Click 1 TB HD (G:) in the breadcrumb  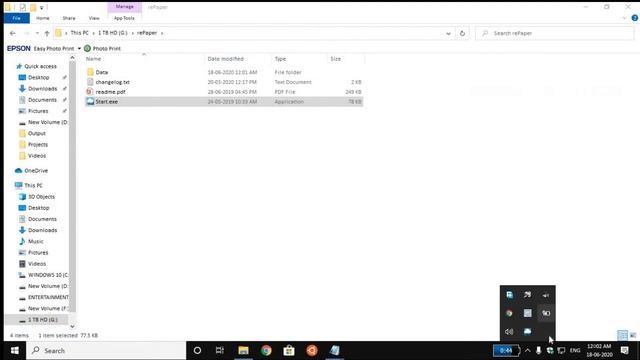[112, 33]
